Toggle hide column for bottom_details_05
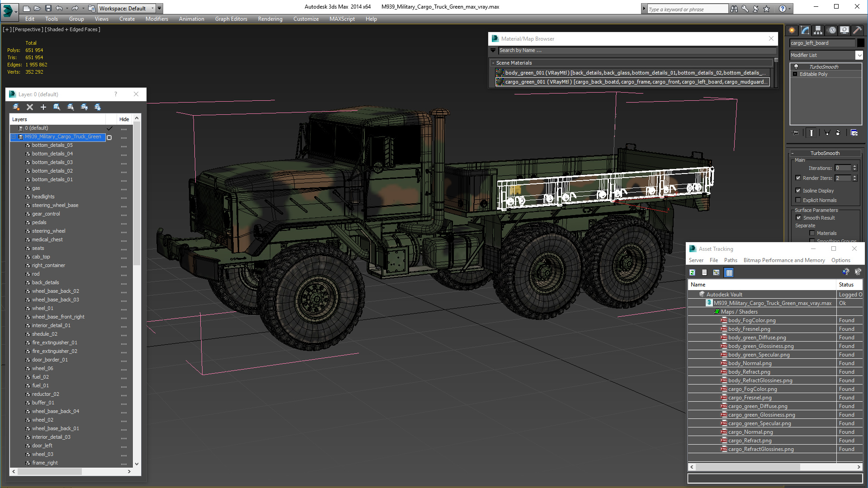Viewport: 868px width, 488px height. point(124,146)
